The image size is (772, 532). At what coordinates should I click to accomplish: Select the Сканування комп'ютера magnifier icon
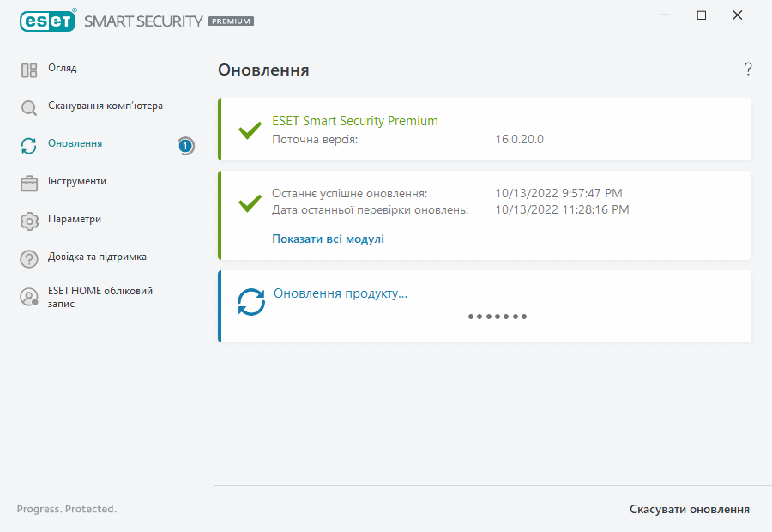pyautogui.click(x=29, y=108)
